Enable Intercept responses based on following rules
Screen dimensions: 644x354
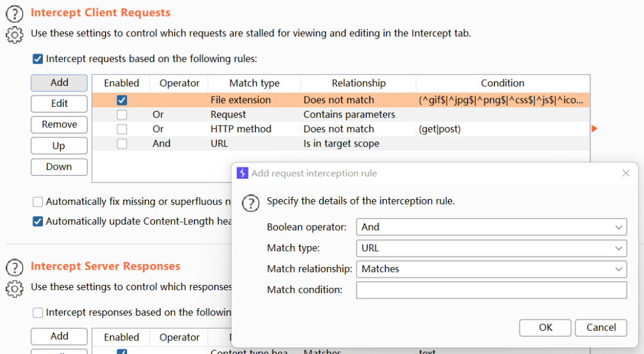(38, 312)
